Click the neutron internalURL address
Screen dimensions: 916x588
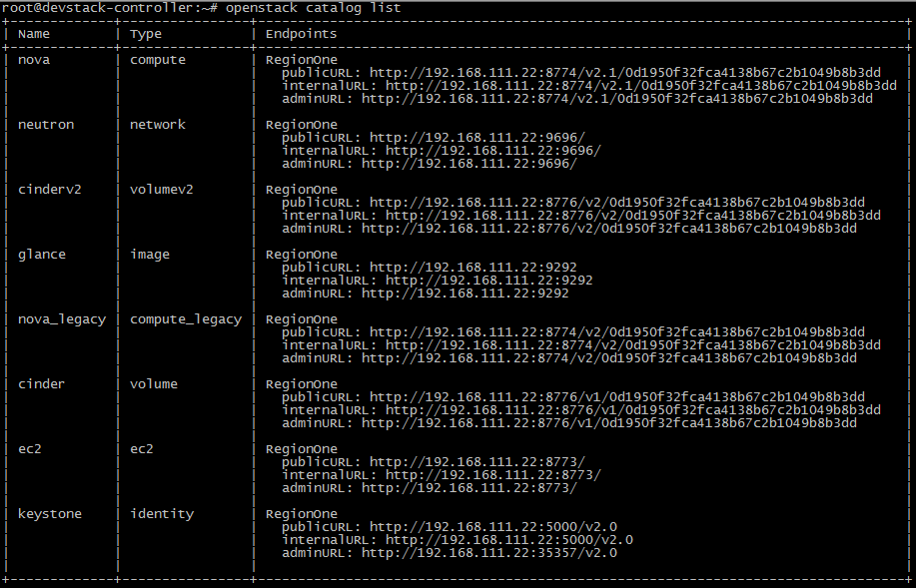(493, 151)
